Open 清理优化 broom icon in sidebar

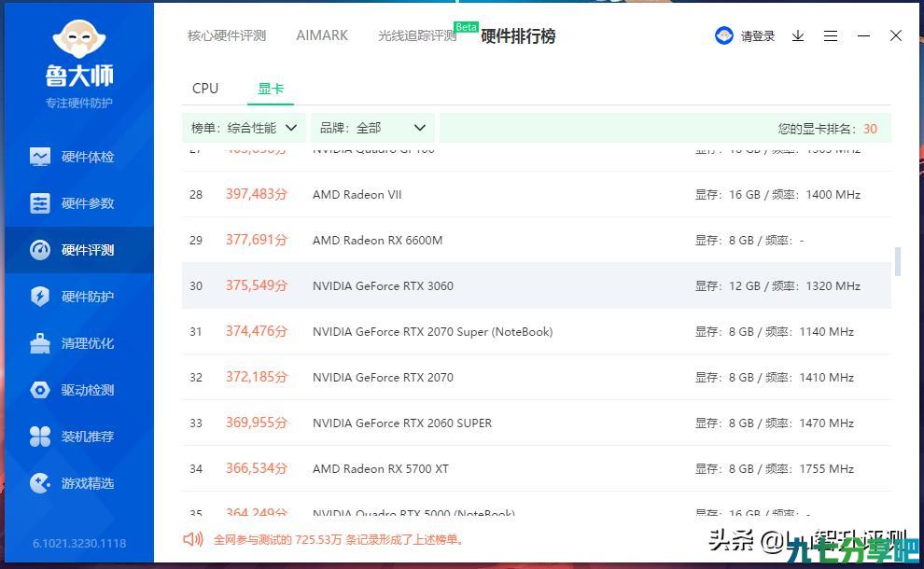pyautogui.click(x=40, y=343)
